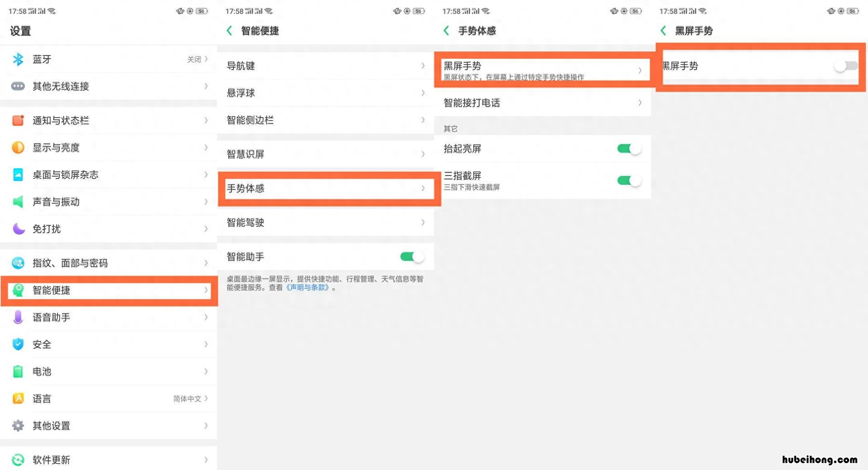This screenshot has width=868, height=470.
Task: Tap the fingerprint, face and password icon
Action: [18, 263]
